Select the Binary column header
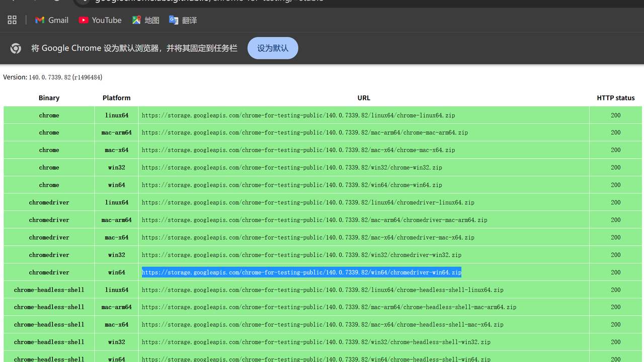 point(49,98)
